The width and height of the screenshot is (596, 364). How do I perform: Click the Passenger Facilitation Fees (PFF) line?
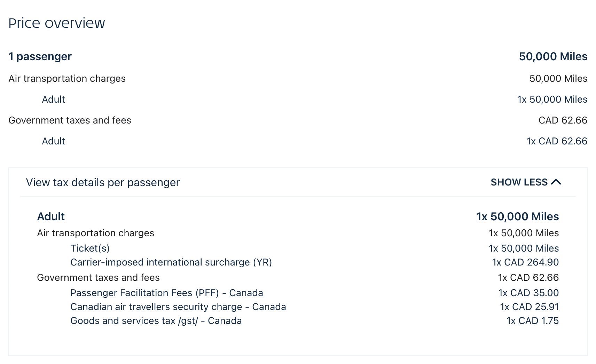[x=166, y=293]
